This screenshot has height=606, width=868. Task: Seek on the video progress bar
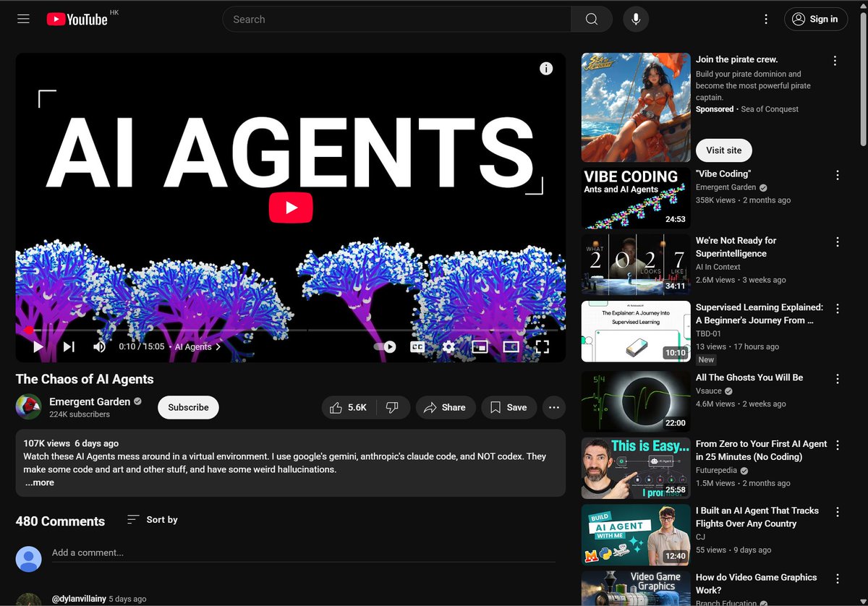coord(291,330)
